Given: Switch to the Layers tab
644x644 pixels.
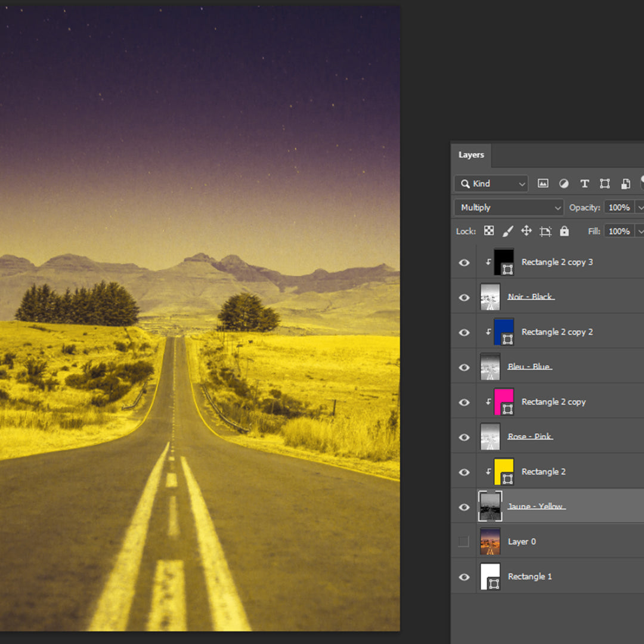Looking at the screenshot, I should 471,155.
